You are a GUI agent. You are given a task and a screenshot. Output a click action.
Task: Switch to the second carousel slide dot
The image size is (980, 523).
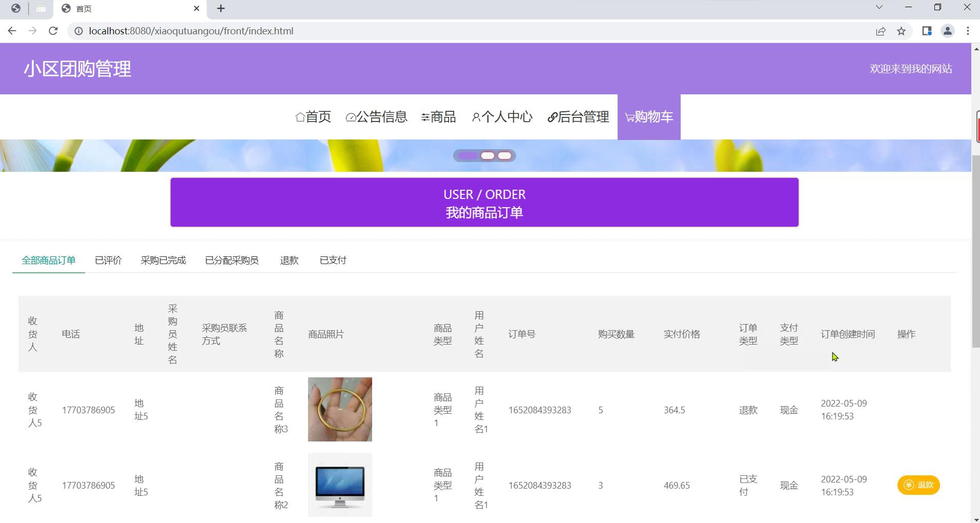[487, 155]
